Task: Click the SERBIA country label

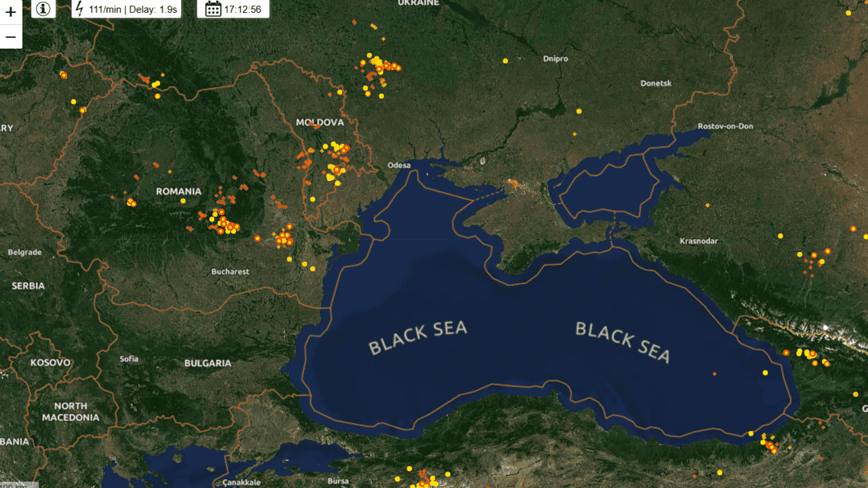Action: coord(28,286)
